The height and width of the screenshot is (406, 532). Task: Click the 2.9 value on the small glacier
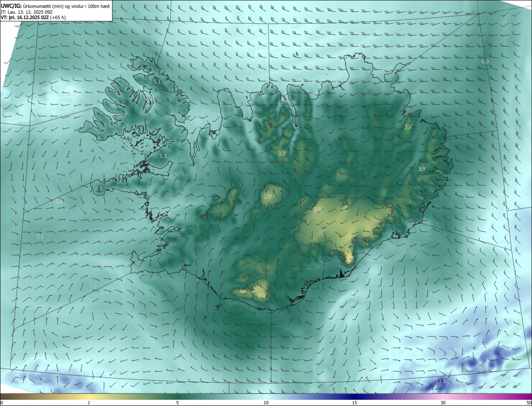268,196
